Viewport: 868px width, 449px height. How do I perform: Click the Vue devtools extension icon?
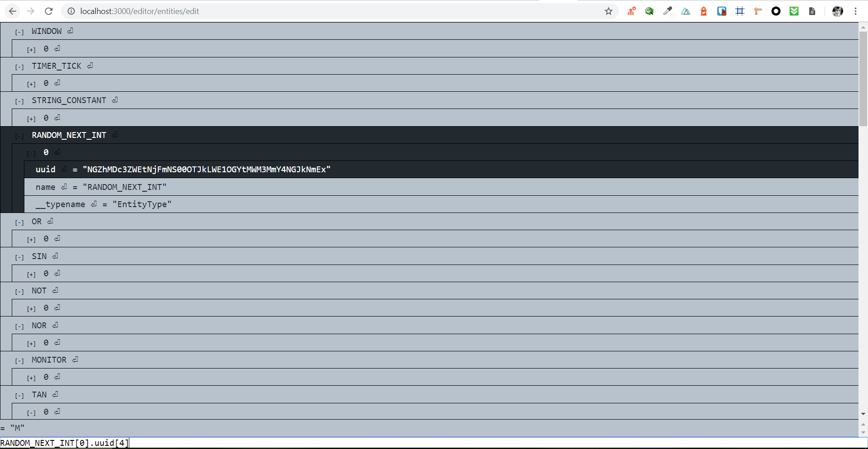[x=685, y=11]
